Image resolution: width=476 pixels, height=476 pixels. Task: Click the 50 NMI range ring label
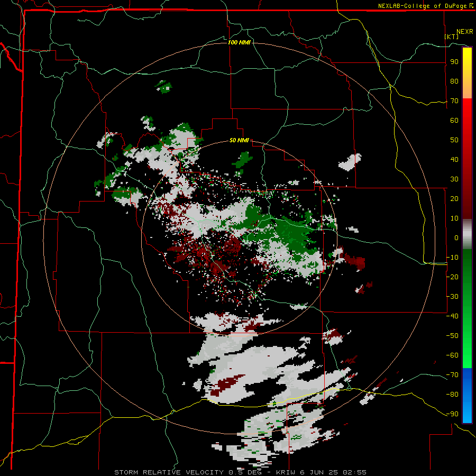pos(239,140)
